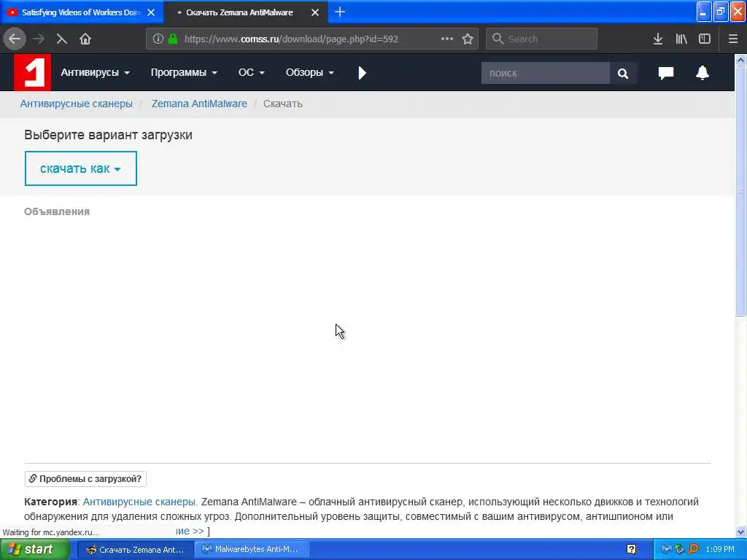This screenshot has width=747, height=560.
Task: Open the library bookshelf icon
Action: (x=681, y=39)
